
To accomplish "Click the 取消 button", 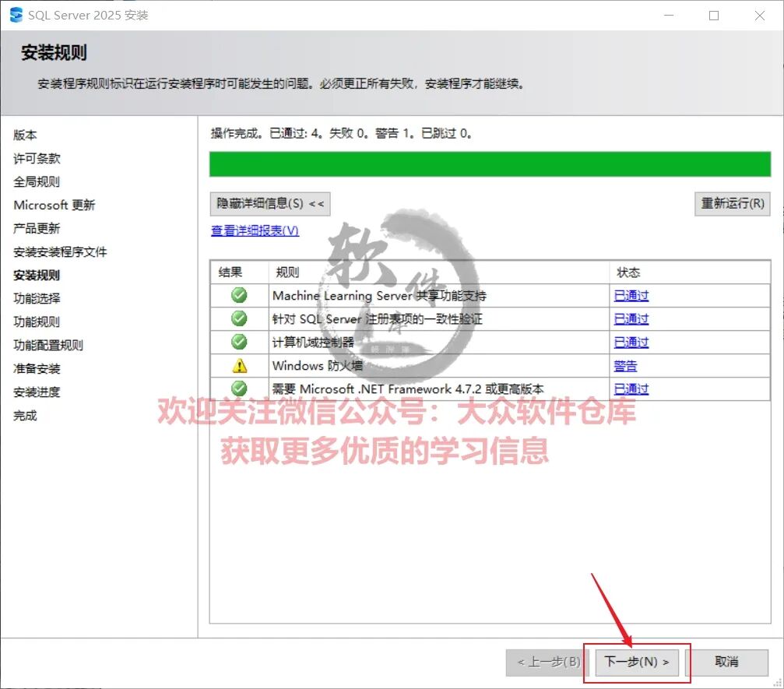I will [x=727, y=662].
